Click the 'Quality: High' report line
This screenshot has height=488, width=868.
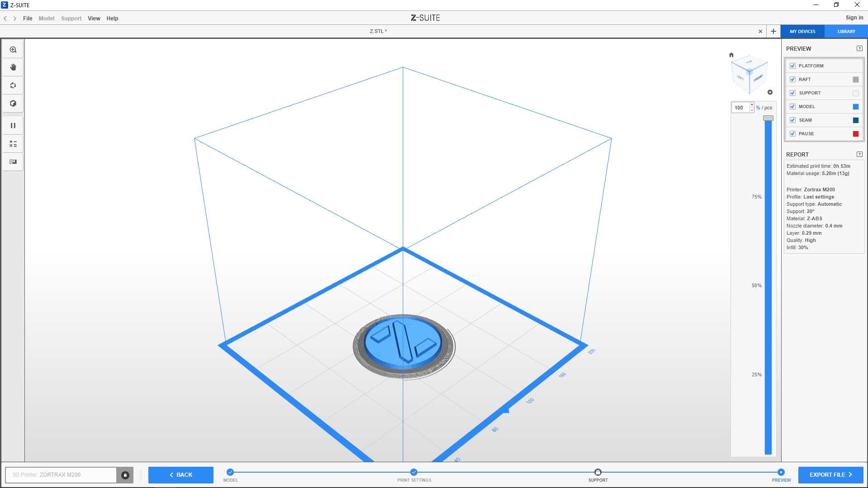(801, 240)
